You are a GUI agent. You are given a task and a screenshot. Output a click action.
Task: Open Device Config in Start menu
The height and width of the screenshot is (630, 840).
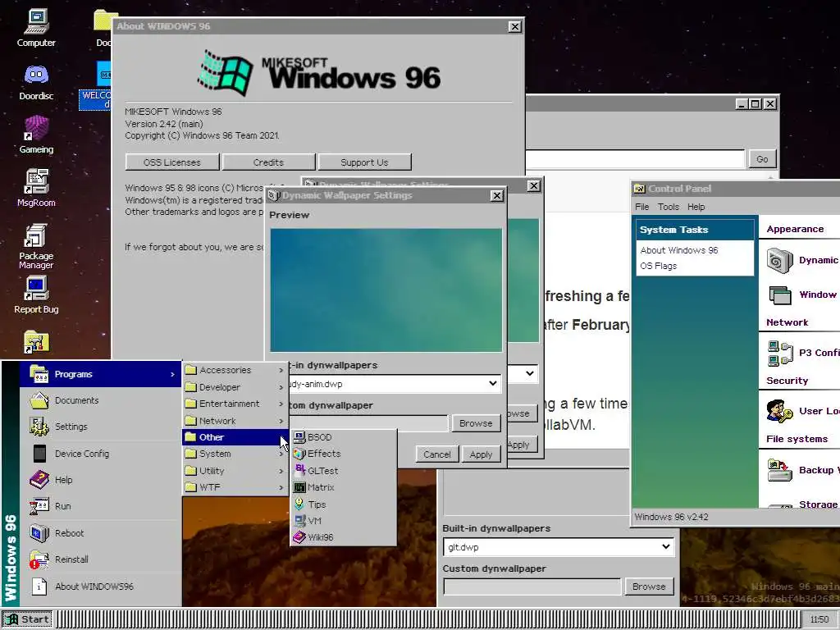click(x=100, y=454)
